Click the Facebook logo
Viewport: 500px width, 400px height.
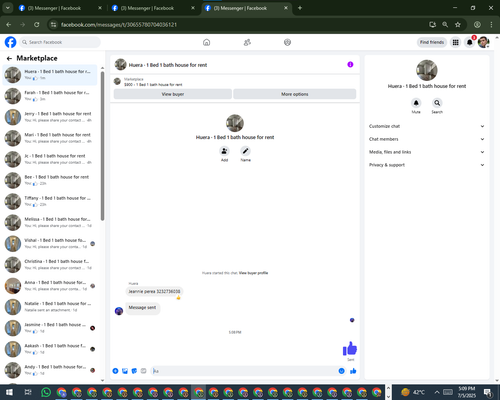click(10, 42)
